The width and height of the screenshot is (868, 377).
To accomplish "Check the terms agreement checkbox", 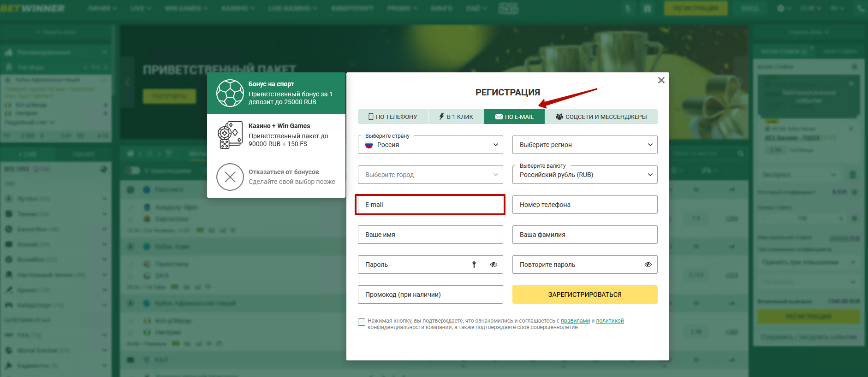I will 362,322.
